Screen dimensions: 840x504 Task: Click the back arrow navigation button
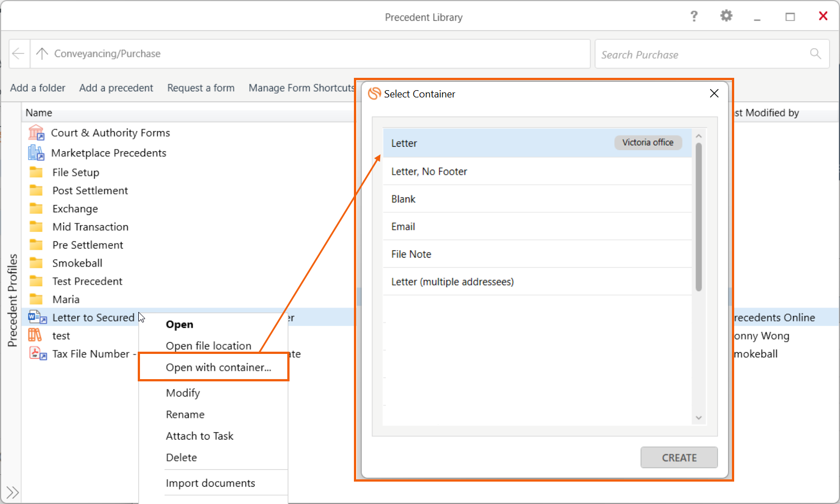coord(18,54)
